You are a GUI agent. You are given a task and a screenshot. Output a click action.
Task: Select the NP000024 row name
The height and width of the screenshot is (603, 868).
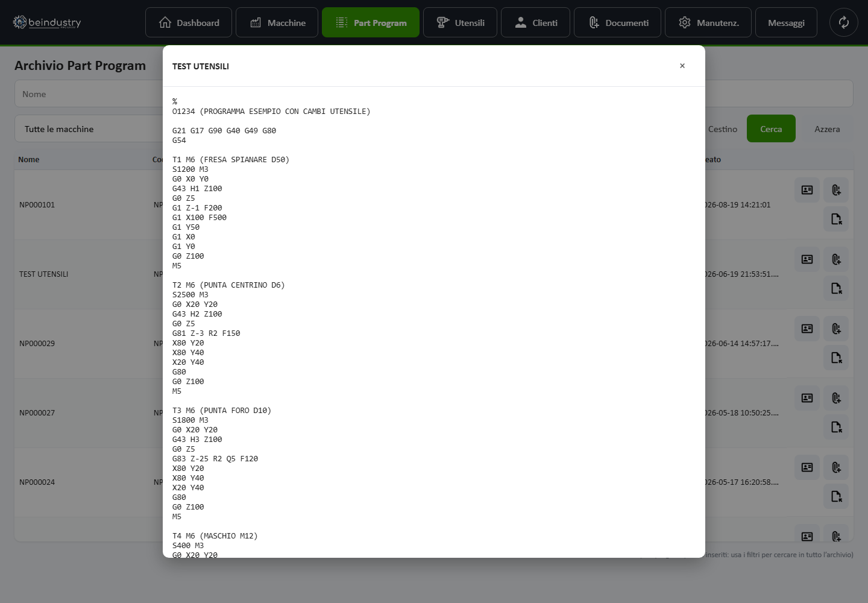[37, 482]
